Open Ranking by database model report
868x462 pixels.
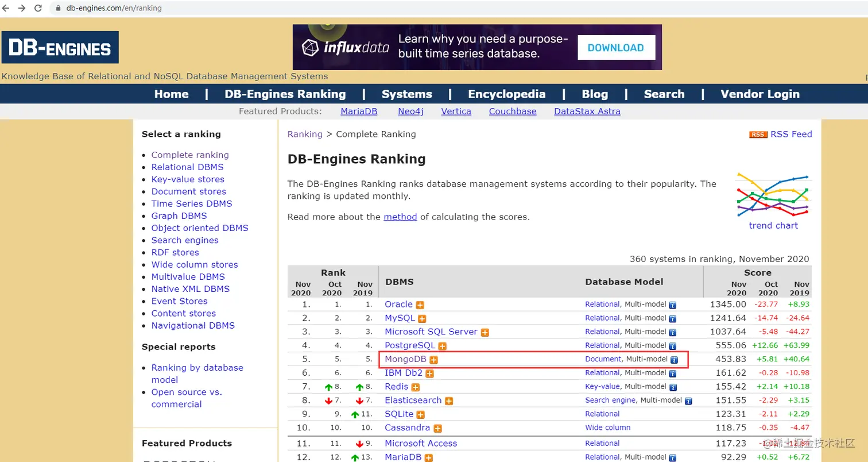197,374
